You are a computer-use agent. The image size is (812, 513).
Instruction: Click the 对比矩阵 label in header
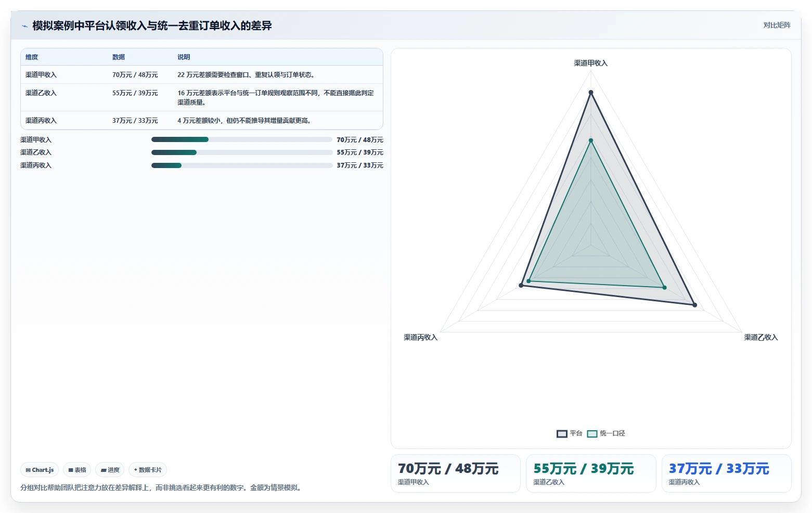777,25
